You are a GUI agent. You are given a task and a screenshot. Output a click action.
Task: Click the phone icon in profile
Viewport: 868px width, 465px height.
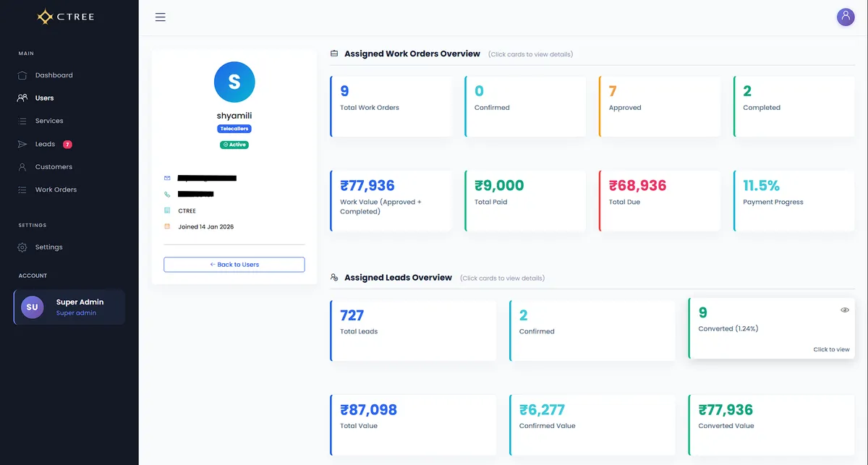coord(167,194)
